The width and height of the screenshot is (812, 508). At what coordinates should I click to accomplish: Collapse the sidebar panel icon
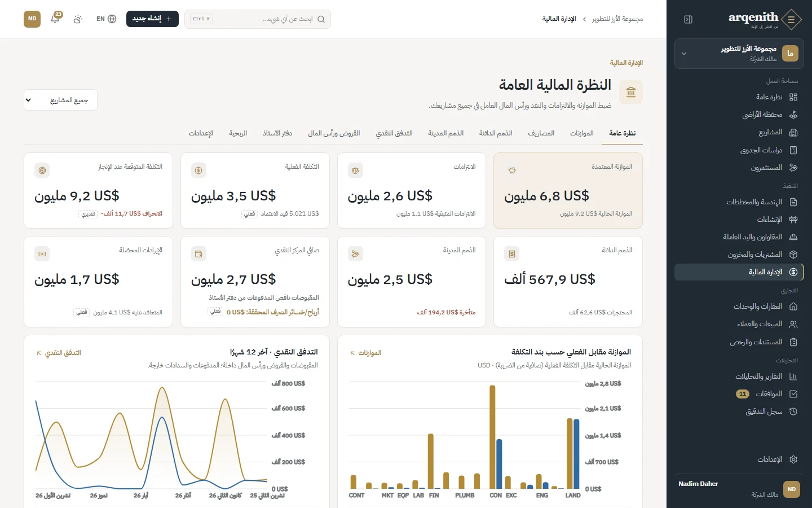tap(688, 19)
